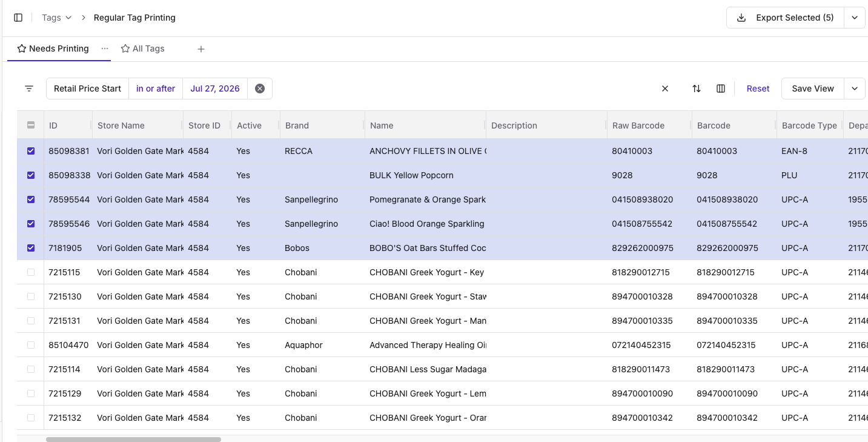Uncheck row 85098338 checkbox
Screen dimensions: 868x442
pyautogui.click(x=31, y=175)
